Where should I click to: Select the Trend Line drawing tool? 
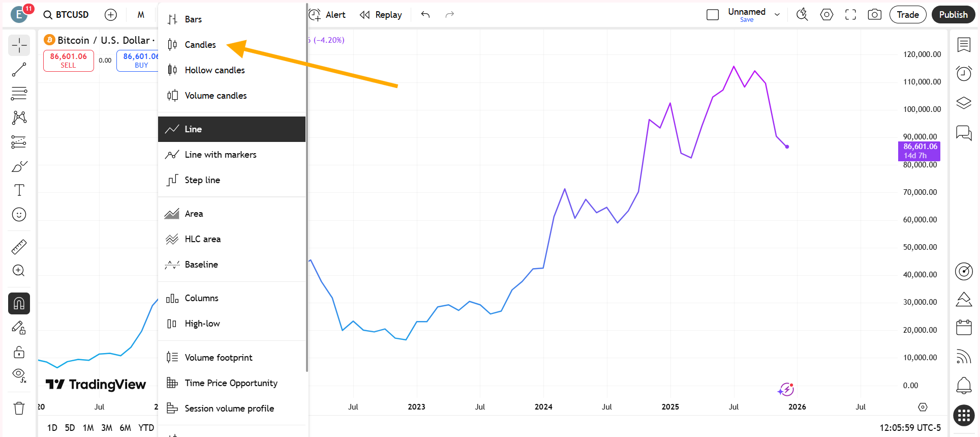19,69
